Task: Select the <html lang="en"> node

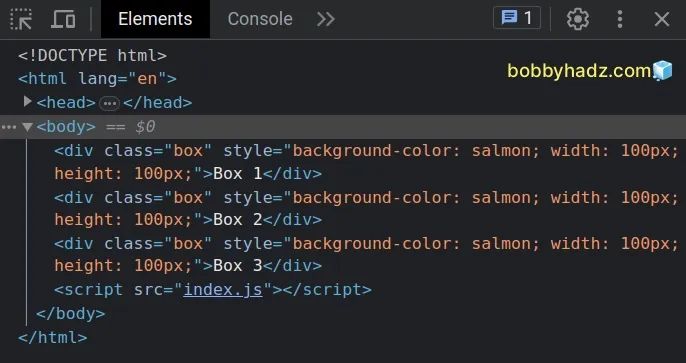Action: [97, 79]
